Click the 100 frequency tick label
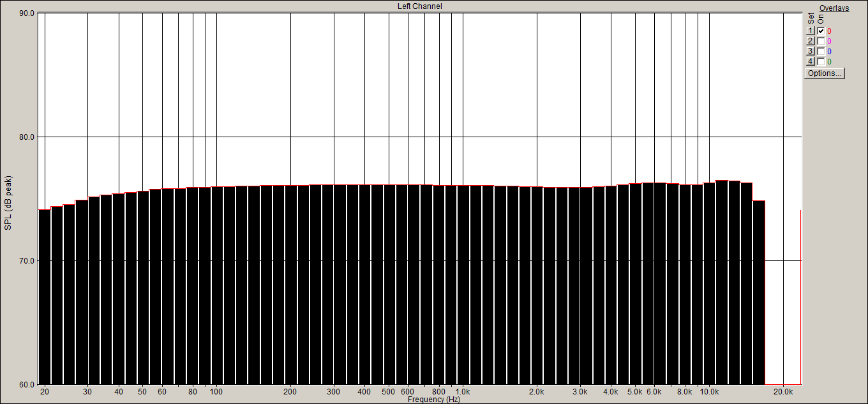Image resolution: width=868 pixels, height=404 pixels. (x=216, y=391)
